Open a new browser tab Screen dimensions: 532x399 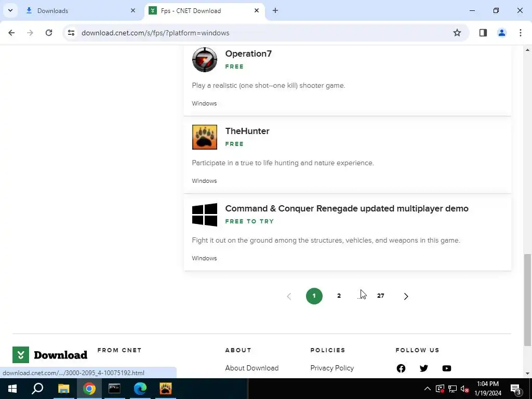coord(275,10)
